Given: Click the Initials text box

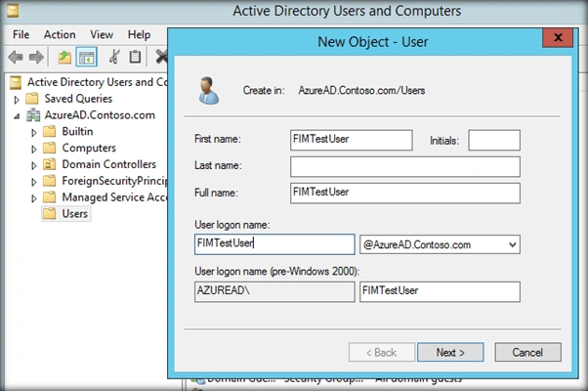Looking at the screenshot, I should pyautogui.click(x=494, y=141).
